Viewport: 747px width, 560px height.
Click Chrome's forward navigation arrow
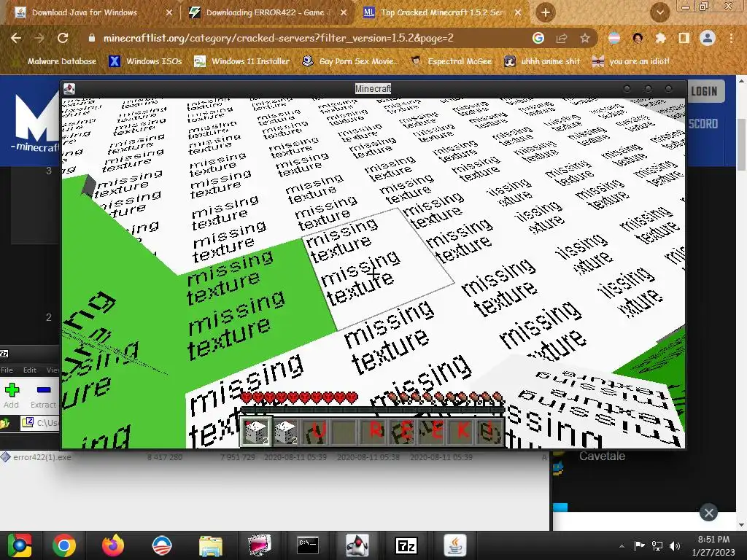[x=39, y=38]
